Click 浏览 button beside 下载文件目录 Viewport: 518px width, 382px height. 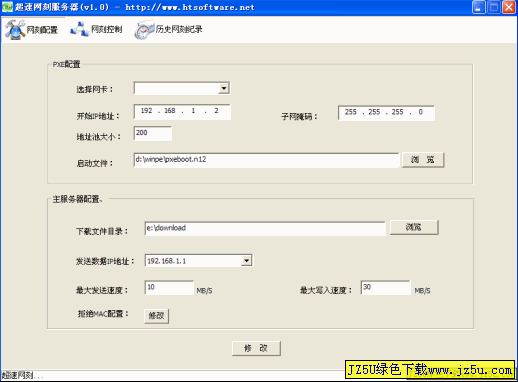coord(414,227)
